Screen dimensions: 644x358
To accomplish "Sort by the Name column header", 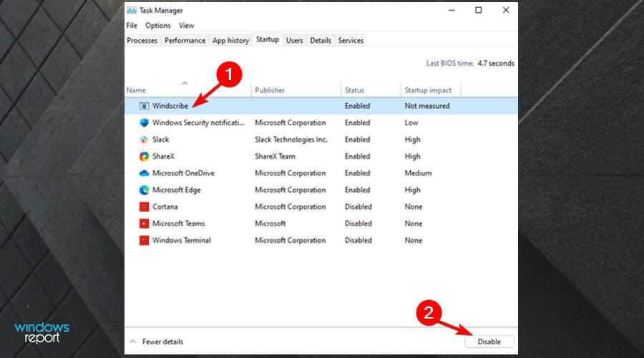I will [136, 90].
